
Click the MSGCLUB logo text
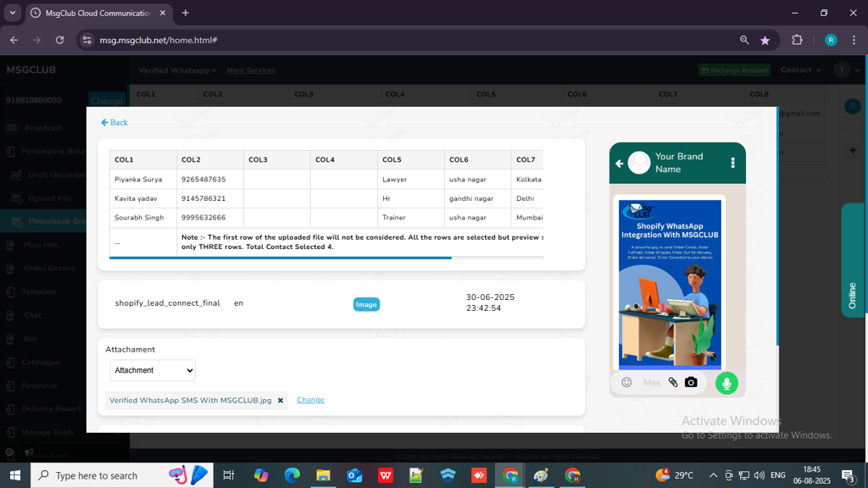pyautogui.click(x=31, y=69)
